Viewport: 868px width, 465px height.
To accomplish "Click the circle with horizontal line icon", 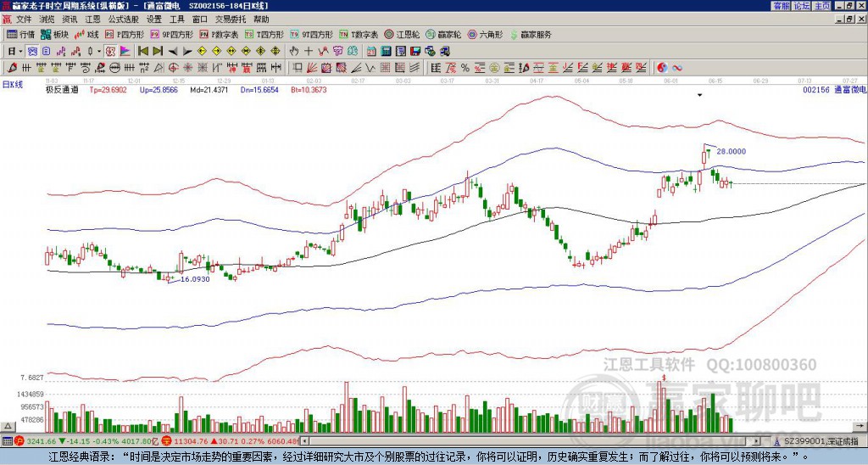I will (114, 68).
